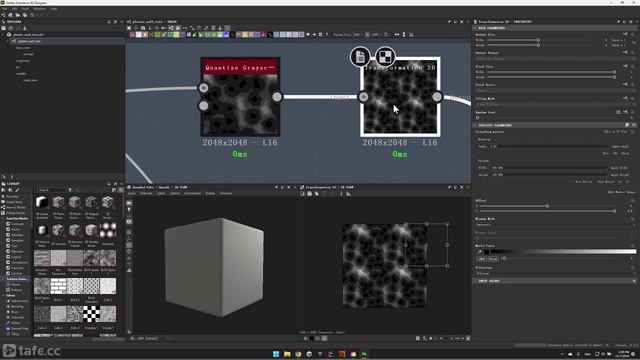Click the Apply Width button

(x=620, y=168)
